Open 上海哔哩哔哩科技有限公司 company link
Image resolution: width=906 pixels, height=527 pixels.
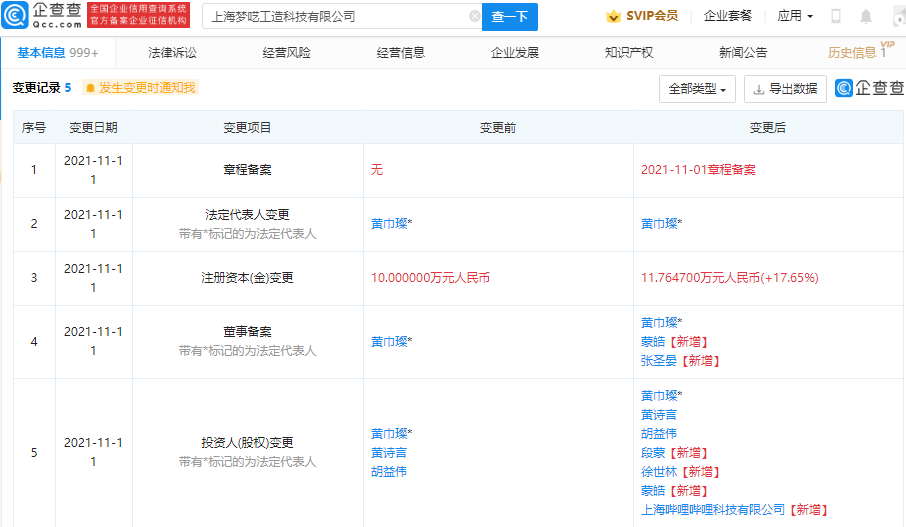click(712, 510)
